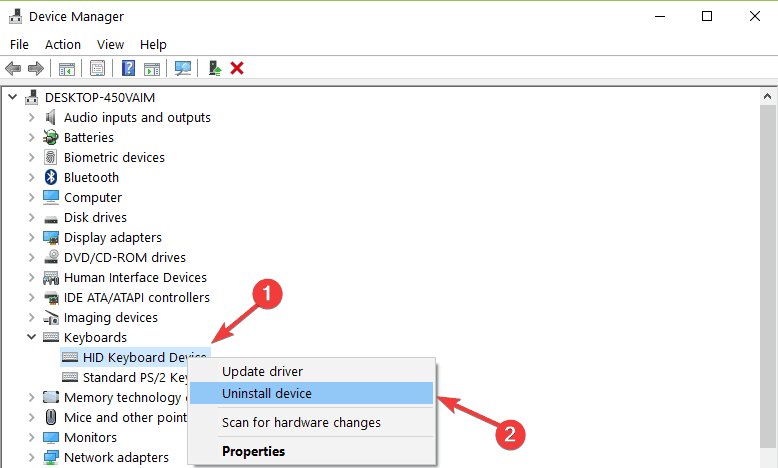Open the File menu

(x=19, y=45)
